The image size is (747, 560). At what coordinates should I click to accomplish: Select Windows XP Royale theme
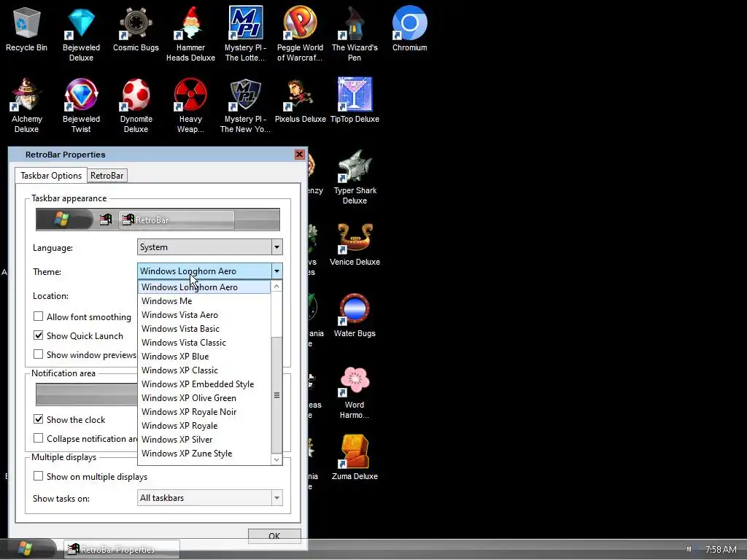pos(204,425)
